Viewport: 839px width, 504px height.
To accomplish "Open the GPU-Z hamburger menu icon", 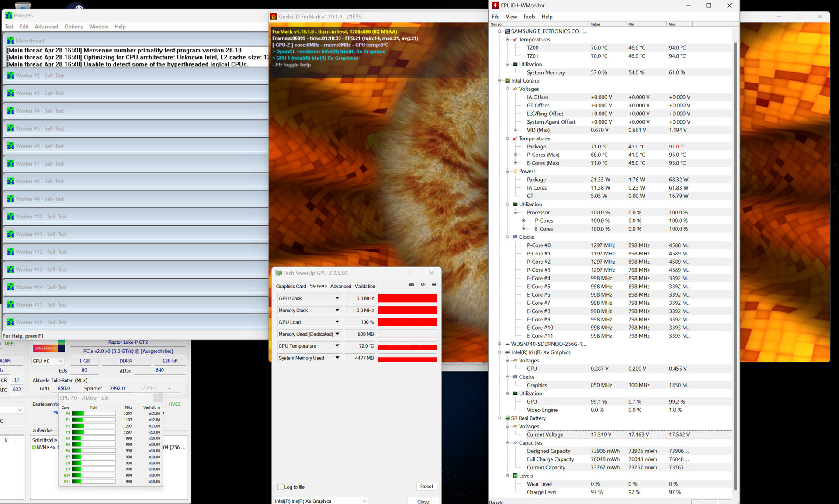I will click(x=434, y=285).
